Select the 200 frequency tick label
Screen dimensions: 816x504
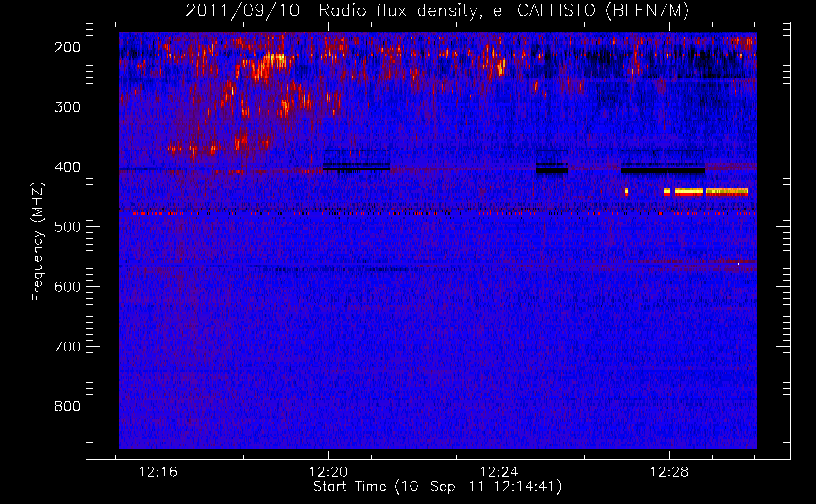pyautogui.click(x=68, y=47)
